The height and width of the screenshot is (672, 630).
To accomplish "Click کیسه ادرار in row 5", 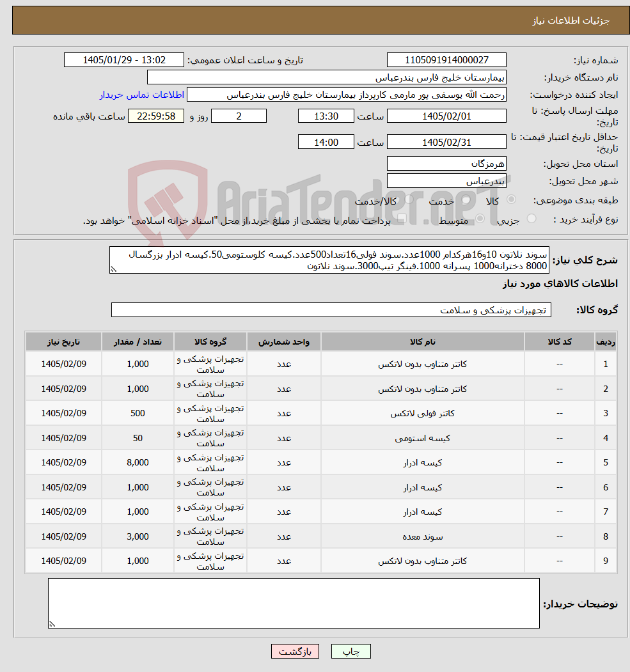I will tap(423, 463).
